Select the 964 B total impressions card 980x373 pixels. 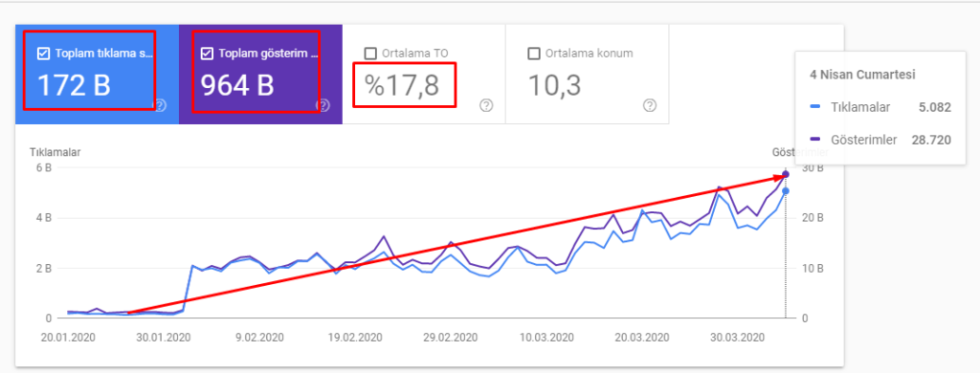coord(260,75)
